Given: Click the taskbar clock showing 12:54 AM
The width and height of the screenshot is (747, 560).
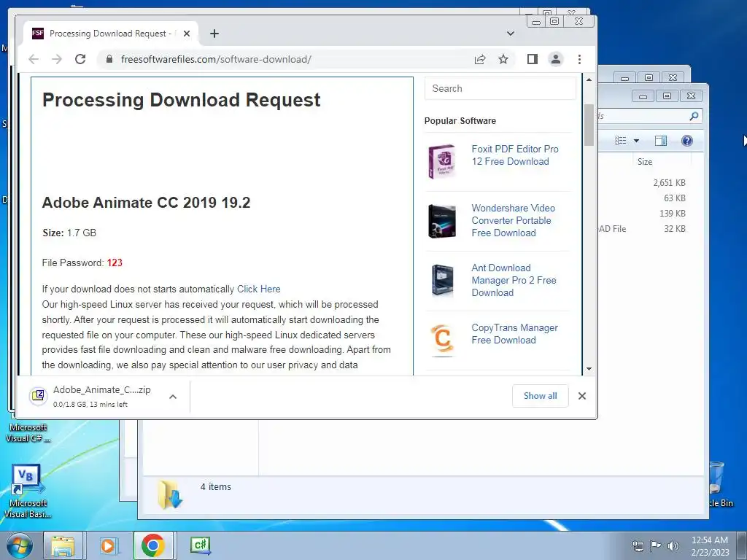Looking at the screenshot, I should pyautogui.click(x=710, y=546).
